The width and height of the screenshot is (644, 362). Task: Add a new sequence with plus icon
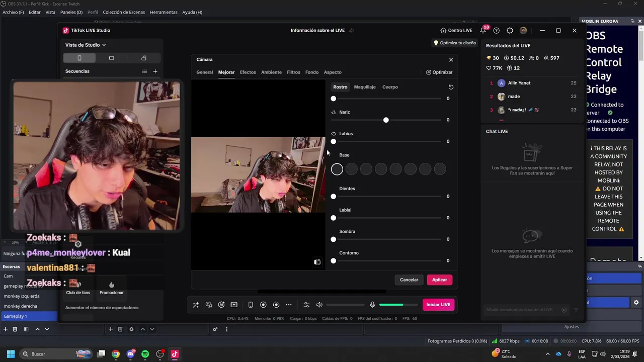pyautogui.click(x=155, y=71)
